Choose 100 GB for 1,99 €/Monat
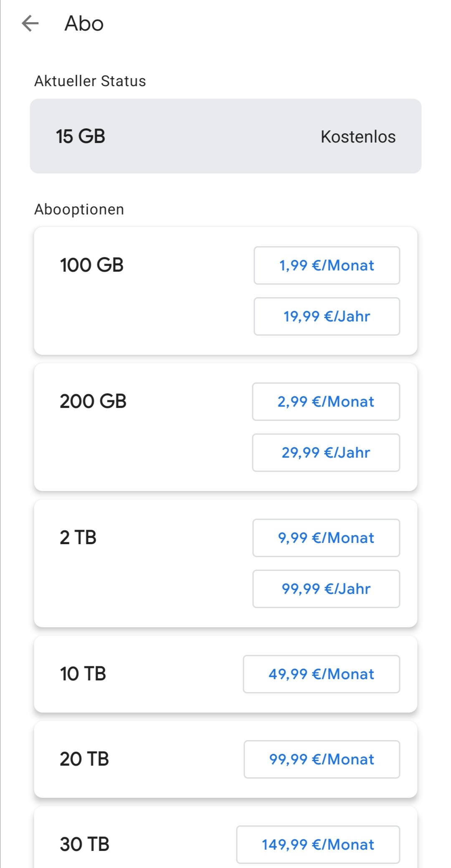 tap(327, 265)
